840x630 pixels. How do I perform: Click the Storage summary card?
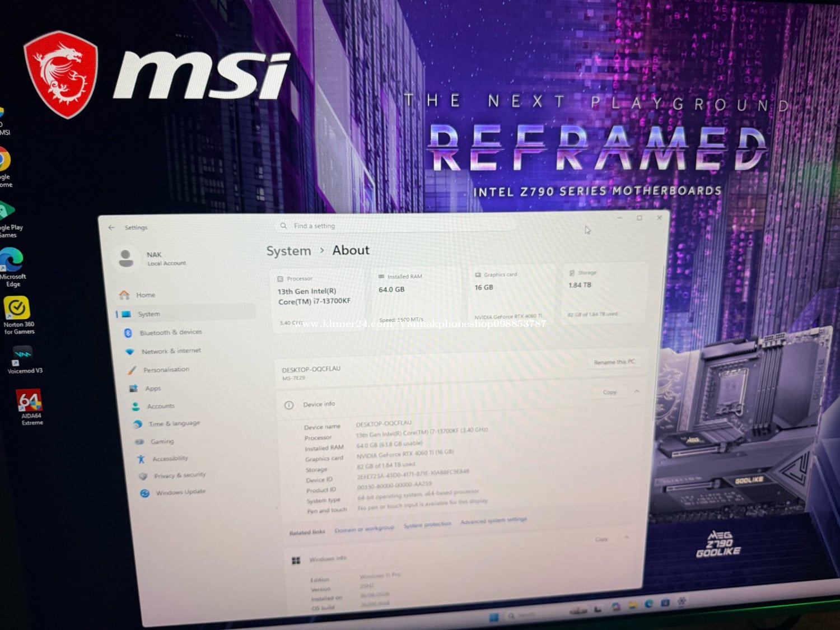(x=605, y=293)
